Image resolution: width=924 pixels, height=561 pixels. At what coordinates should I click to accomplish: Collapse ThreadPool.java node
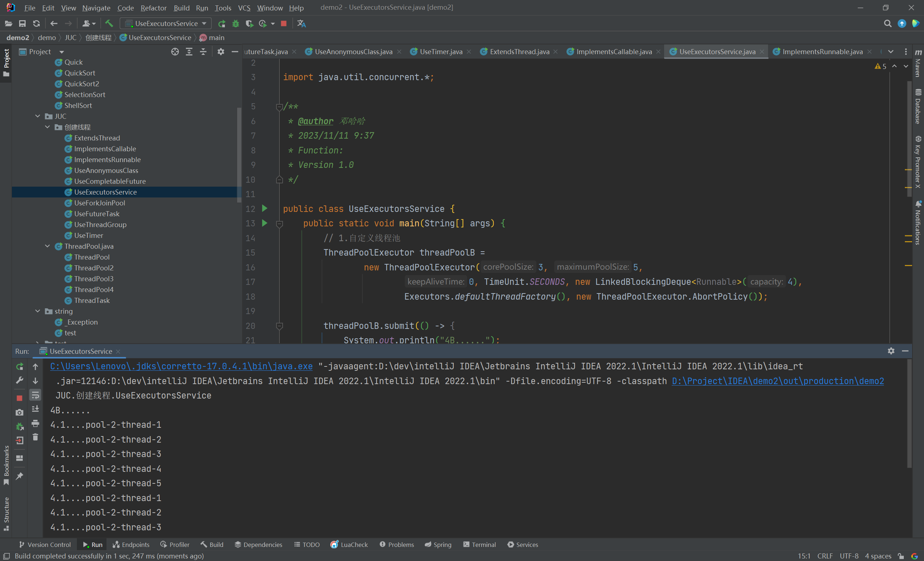tap(47, 246)
